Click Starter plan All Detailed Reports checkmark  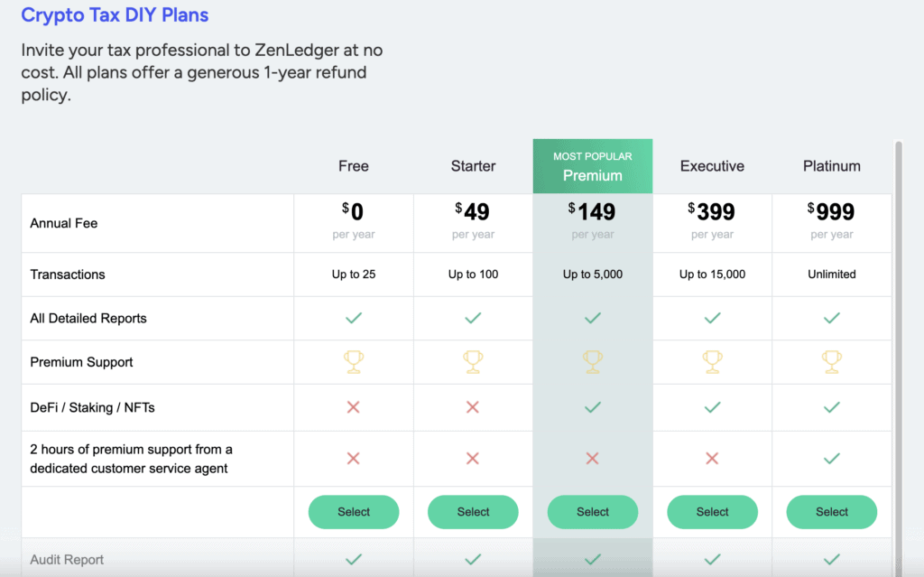(x=473, y=318)
